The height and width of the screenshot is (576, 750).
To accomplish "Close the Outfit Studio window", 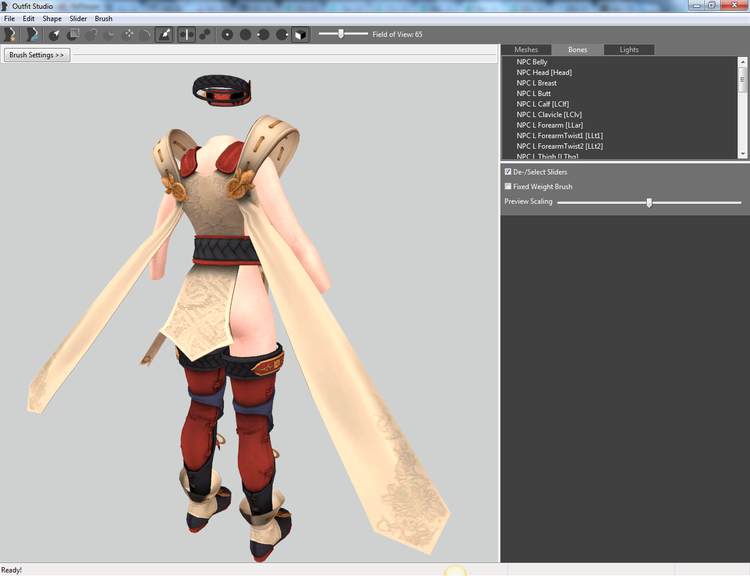I will coord(734,5).
